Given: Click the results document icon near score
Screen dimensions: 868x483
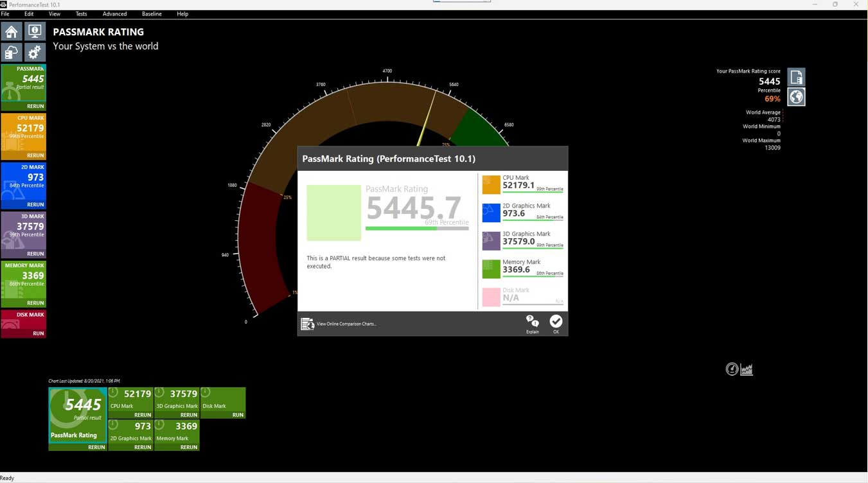Looking at the screenshot, I should click(x=796, y=78).
